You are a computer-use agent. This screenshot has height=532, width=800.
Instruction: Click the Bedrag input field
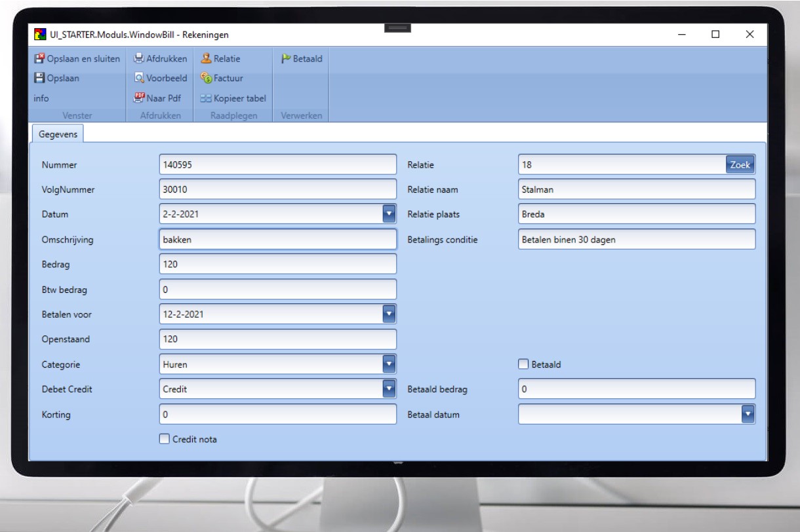[278, 264]
